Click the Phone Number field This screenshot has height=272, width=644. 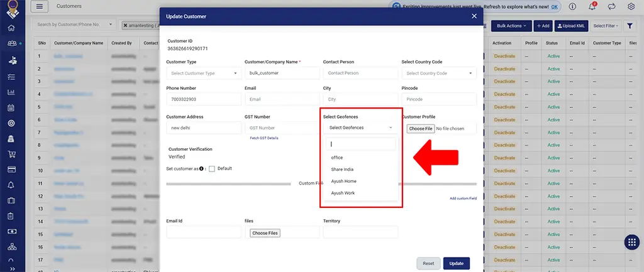pyautogui.click(x=204, y=99)
